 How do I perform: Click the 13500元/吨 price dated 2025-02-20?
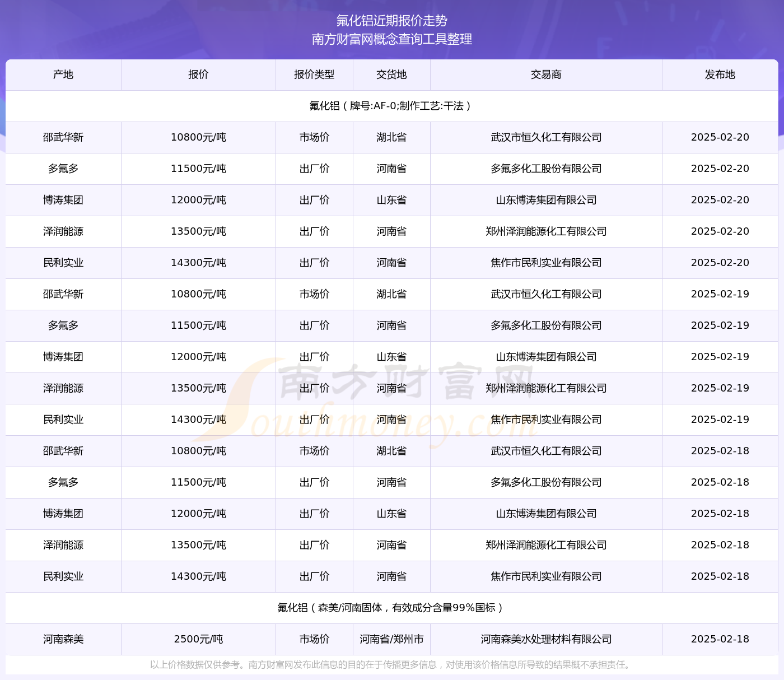tap(198, 231)
